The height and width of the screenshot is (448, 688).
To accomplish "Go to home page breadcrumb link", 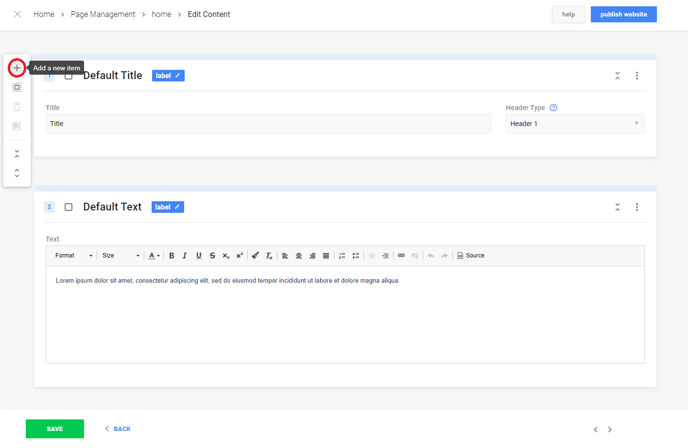I will coord(161,14).
